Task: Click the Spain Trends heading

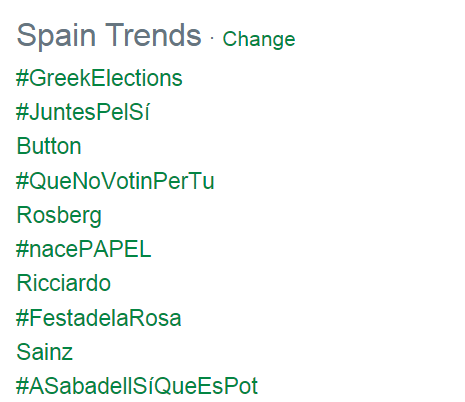Action: [109, 36]
